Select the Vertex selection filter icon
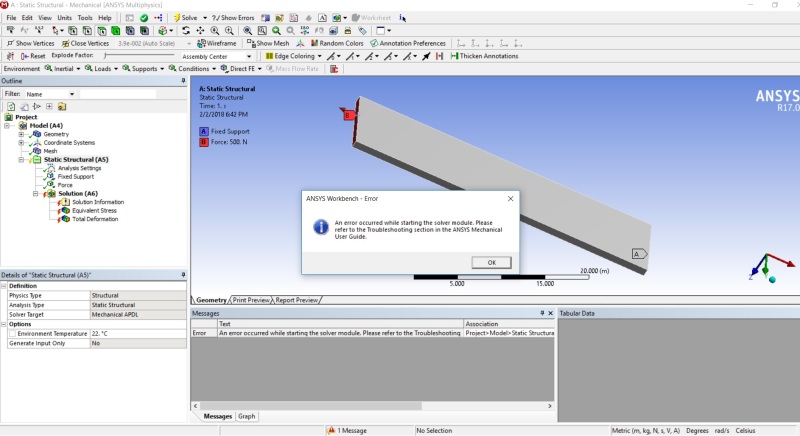This screenshot has height=436, width=800. [x=73, y=31]
